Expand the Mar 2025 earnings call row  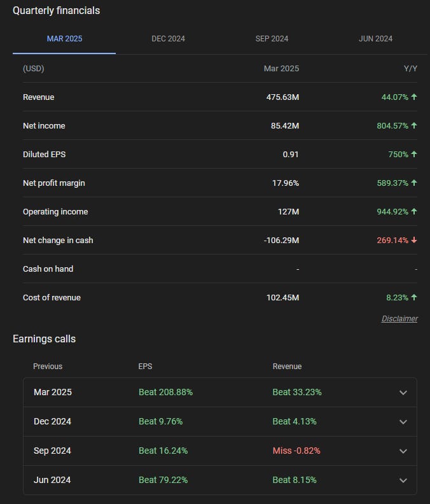(x=220, y=393)
